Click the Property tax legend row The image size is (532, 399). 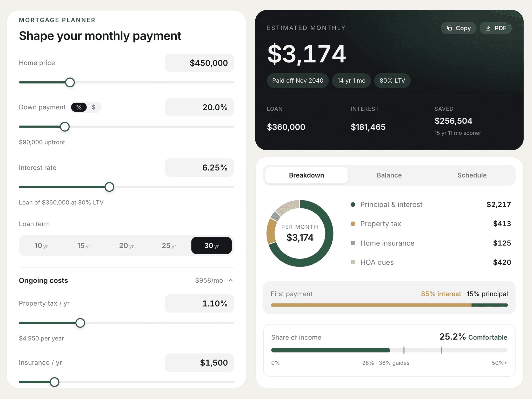click(431, 224)
